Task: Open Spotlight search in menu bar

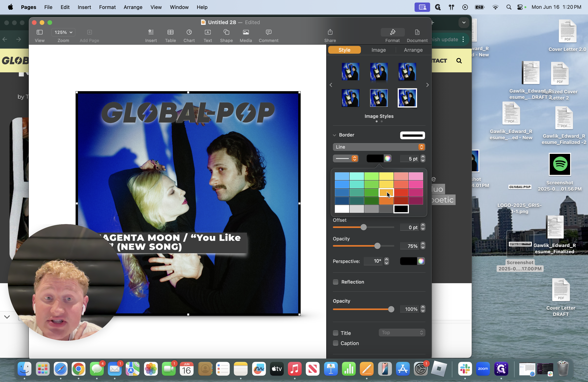Action: 508,7
